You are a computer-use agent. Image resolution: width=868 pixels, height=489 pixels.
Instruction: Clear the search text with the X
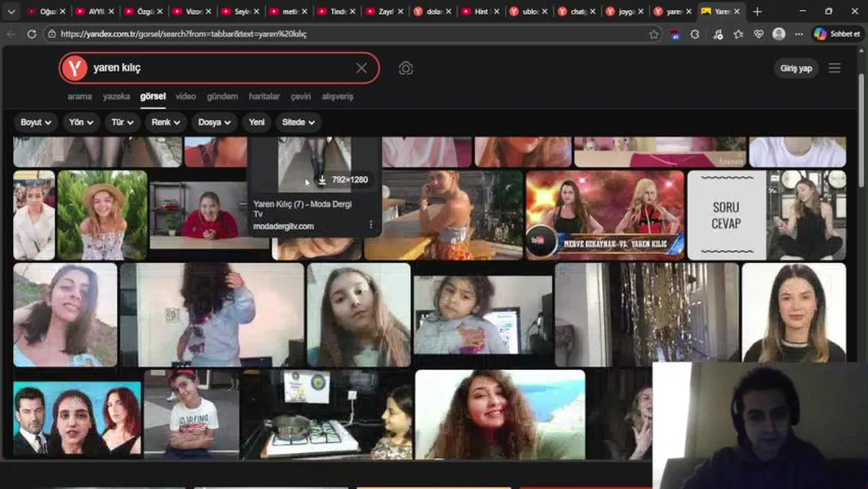[x=361, y=68]
